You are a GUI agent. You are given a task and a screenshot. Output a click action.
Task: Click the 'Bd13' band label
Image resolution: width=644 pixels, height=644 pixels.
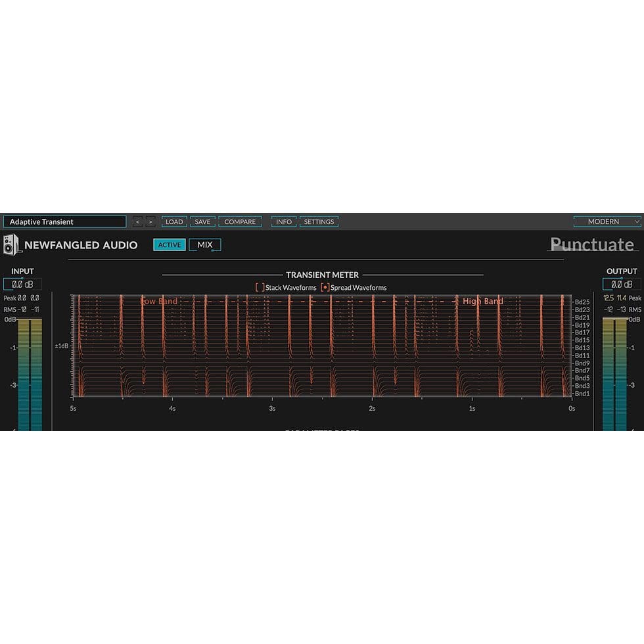(582, 348)
